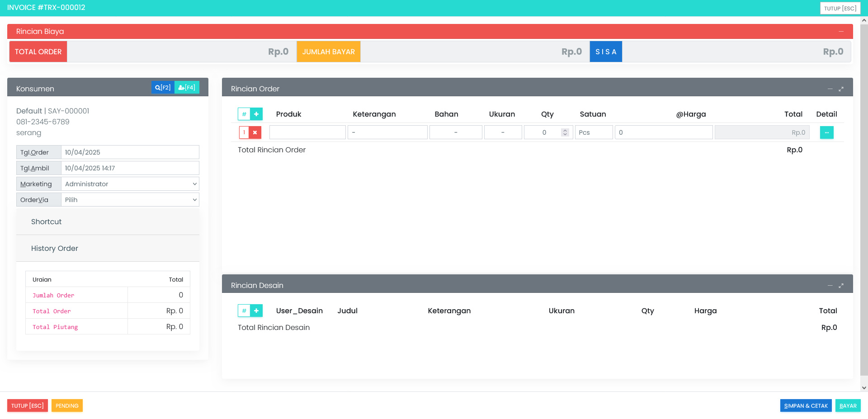Collapse the Rincian Biaya panel

(x=841, y=32)
